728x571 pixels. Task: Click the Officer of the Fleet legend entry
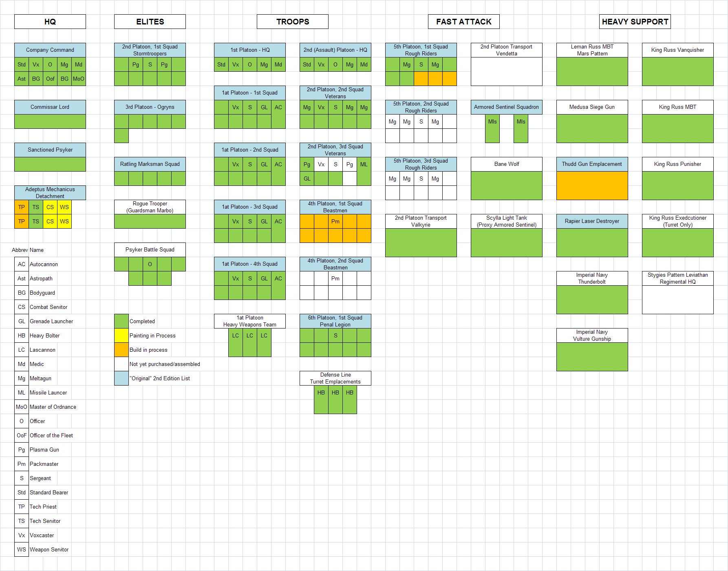[x=51, y=435]
